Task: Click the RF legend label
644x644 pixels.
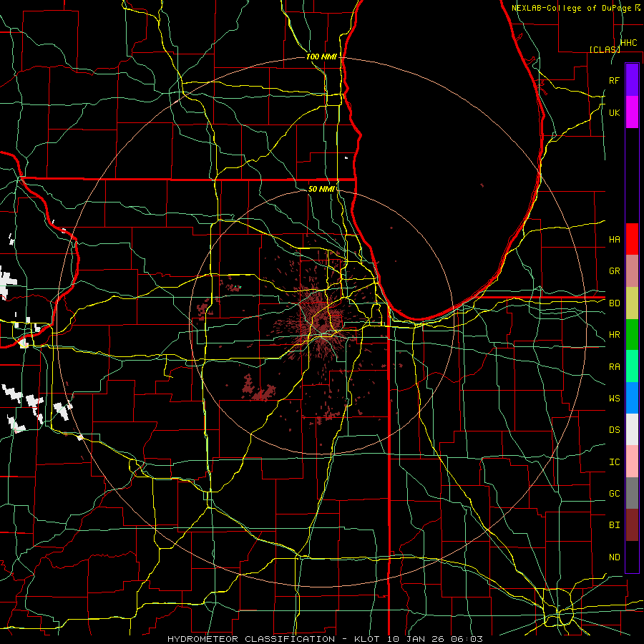Action: click(x=614, y=80)
